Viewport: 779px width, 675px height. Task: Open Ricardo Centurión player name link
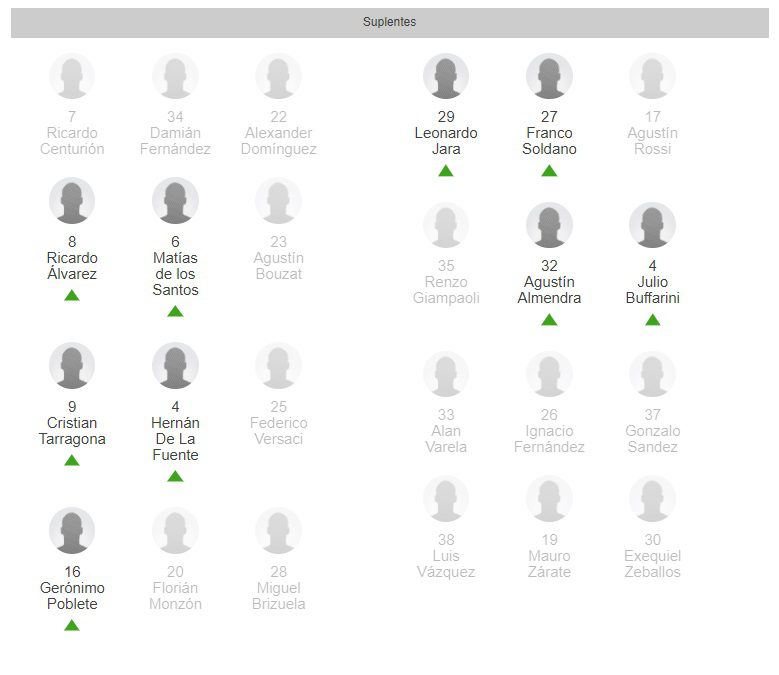72,141
